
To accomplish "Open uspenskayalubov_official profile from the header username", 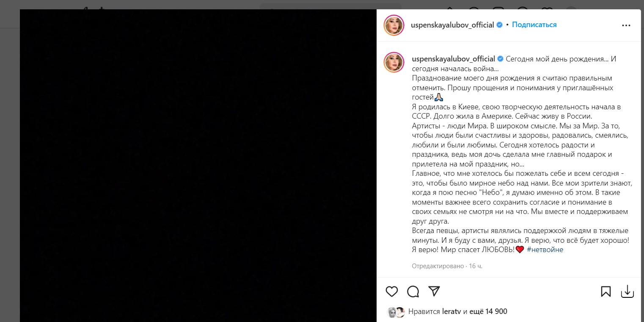I will [x=452, y=25].
